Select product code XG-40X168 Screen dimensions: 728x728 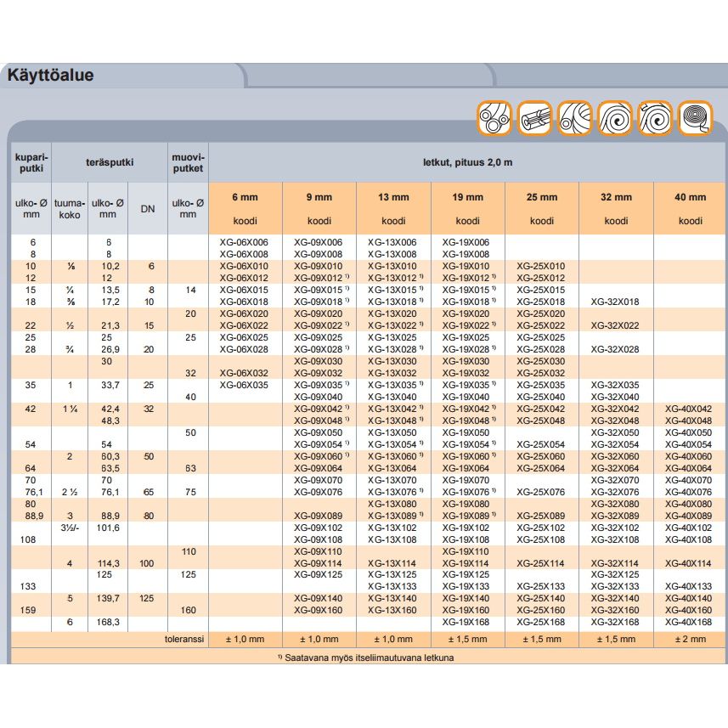coord(689,622)
